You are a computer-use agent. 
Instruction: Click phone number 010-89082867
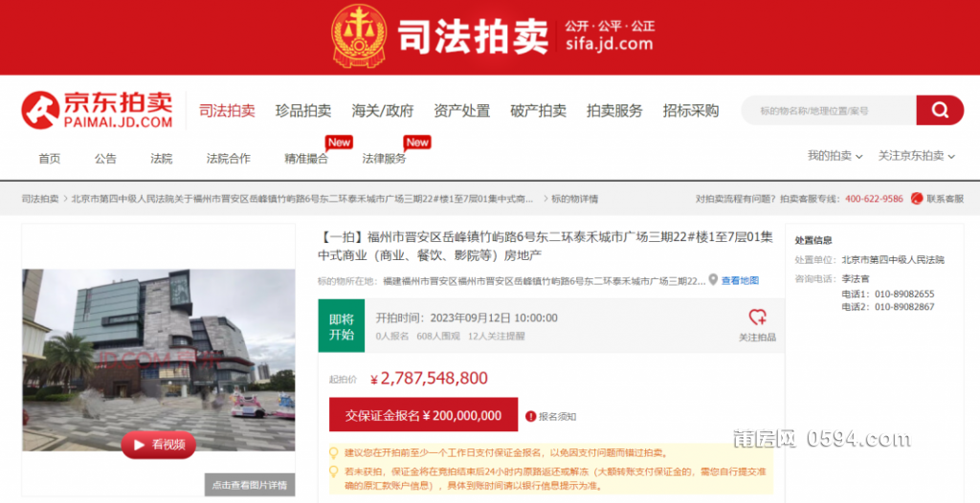pyautogui.click(x=904, y=307)
